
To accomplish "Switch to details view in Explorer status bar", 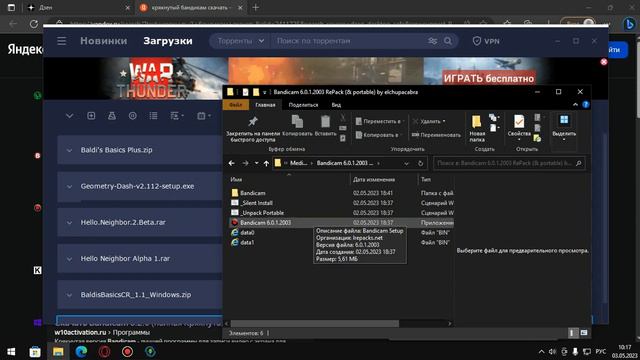I will [x=571, y=333].
